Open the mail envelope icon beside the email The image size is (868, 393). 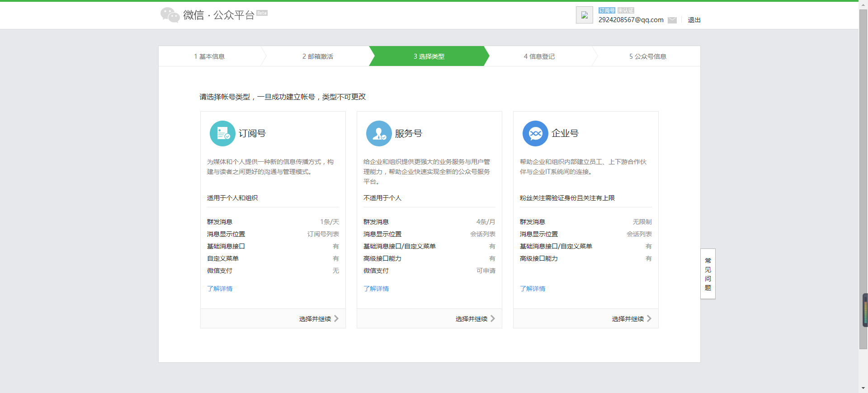pos(672,20)
